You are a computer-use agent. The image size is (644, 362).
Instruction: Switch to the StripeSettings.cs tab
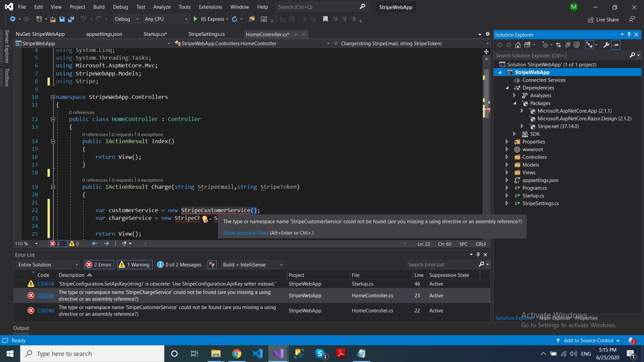[206, 34]
